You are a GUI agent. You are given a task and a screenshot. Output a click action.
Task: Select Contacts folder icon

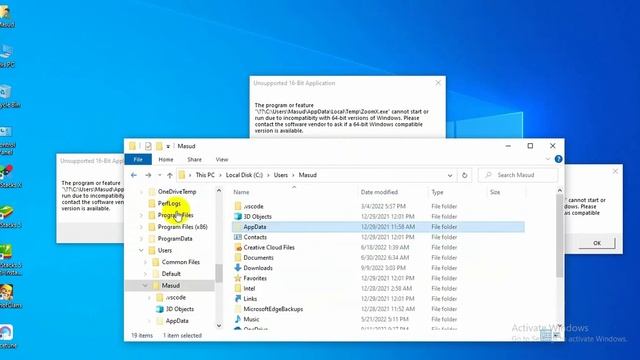238,237
